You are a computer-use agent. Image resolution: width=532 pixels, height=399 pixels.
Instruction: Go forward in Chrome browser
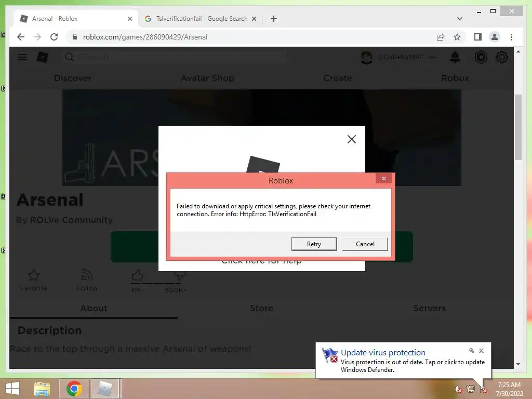point(37,37)
